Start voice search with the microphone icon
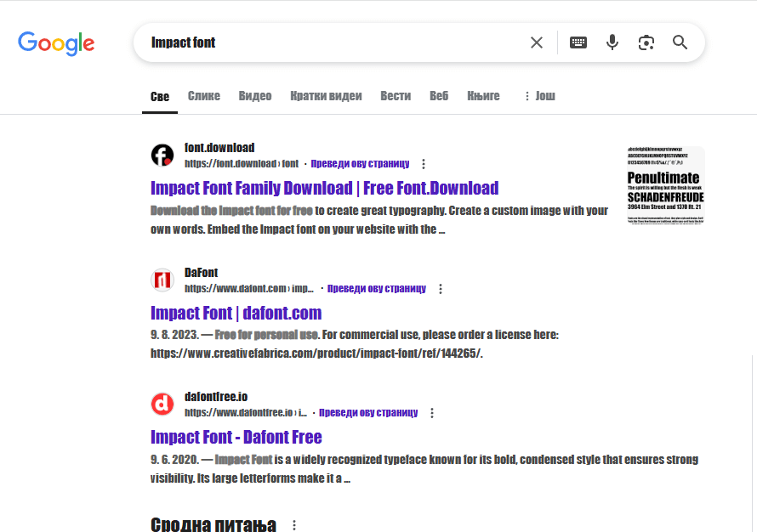The height and width of the screenshot is (532, 757). 612,42
